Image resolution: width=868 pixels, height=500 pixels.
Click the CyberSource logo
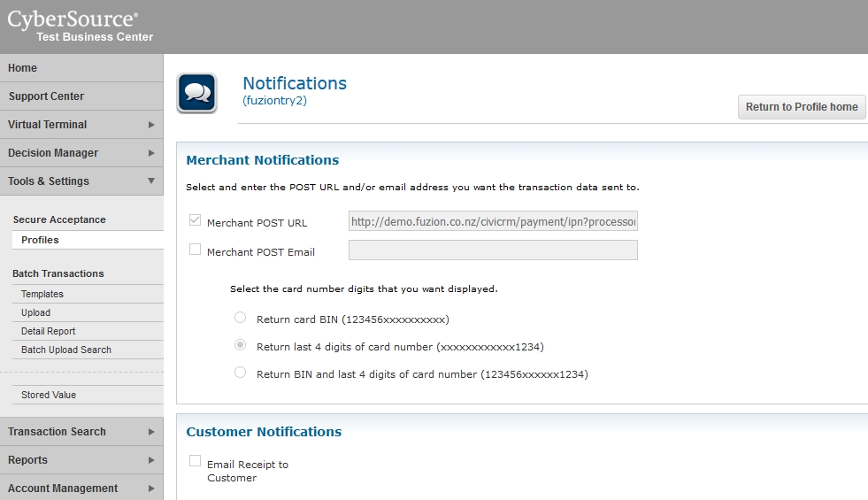73,19
